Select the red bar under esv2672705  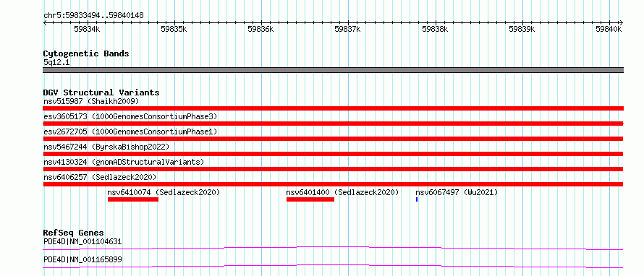point(333,139)
